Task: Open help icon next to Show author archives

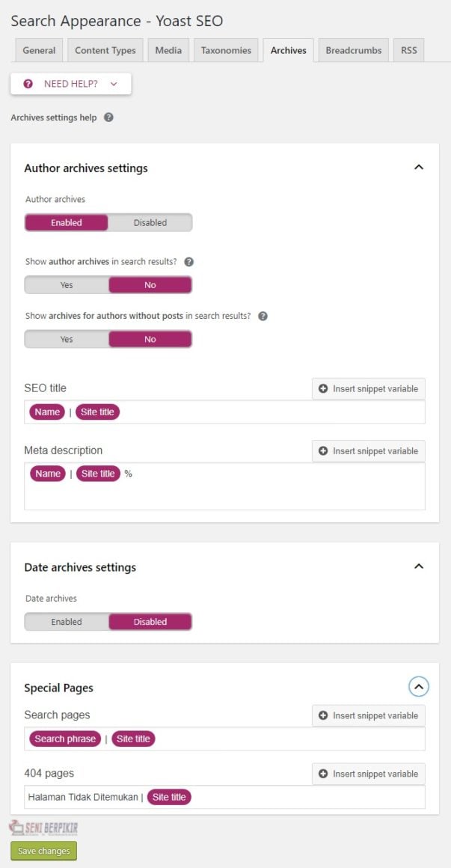Action: pyautogui.click(x=188, y=262)
